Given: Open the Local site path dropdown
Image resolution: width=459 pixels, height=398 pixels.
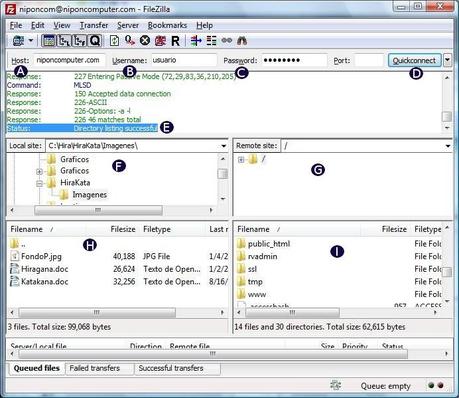Looking at the screenshot, I should tap(224, 146).
